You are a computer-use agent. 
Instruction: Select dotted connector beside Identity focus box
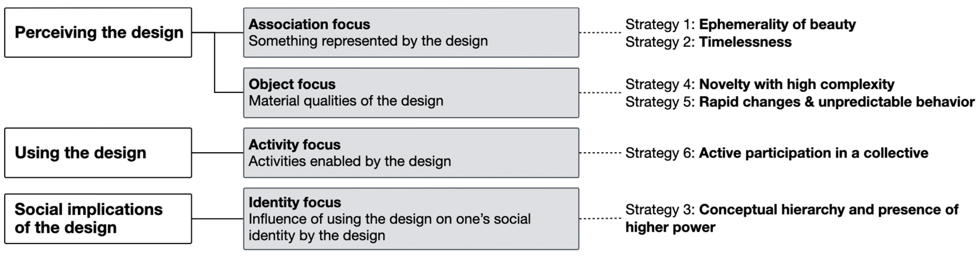600,219
